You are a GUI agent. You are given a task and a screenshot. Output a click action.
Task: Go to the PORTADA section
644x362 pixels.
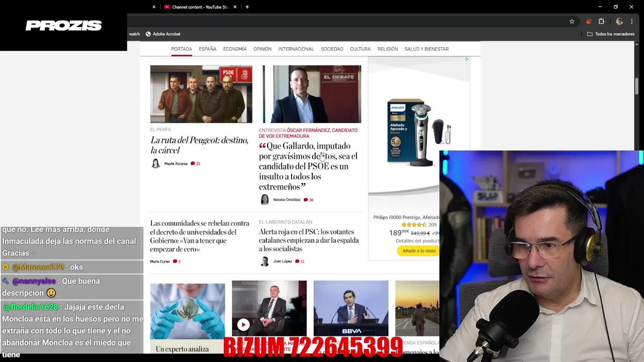coord(182,49)
